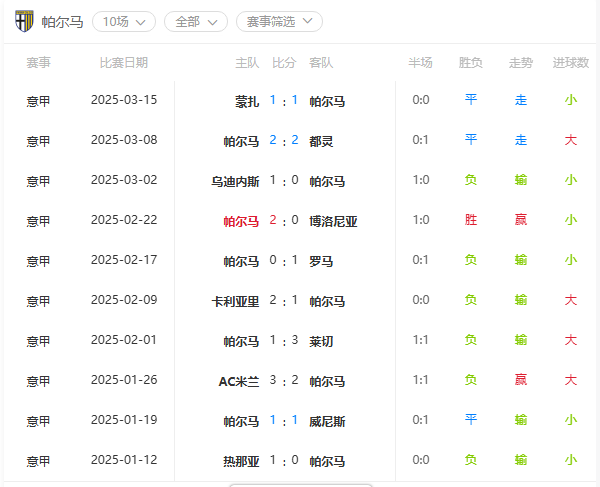Click the 3 : 2 score against AC米兰
600x487 pixels.
(284, 380)
